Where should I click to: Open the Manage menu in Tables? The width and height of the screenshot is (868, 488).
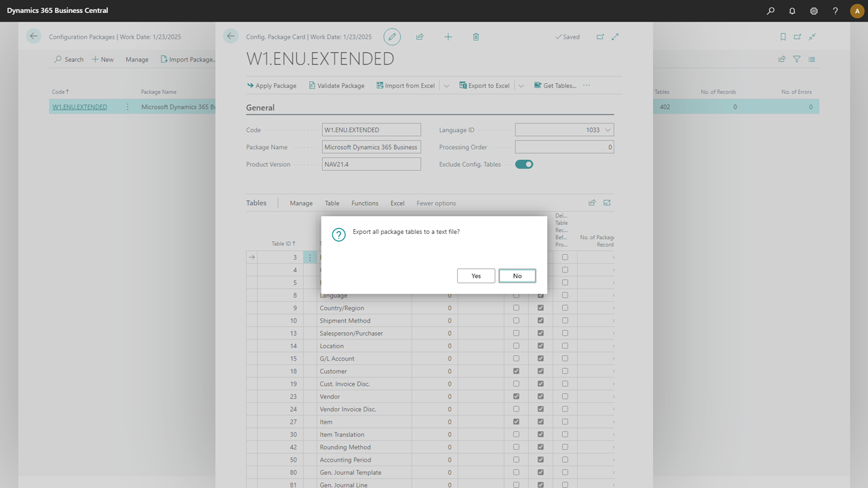pyautogui.click(x=301, y=203)
